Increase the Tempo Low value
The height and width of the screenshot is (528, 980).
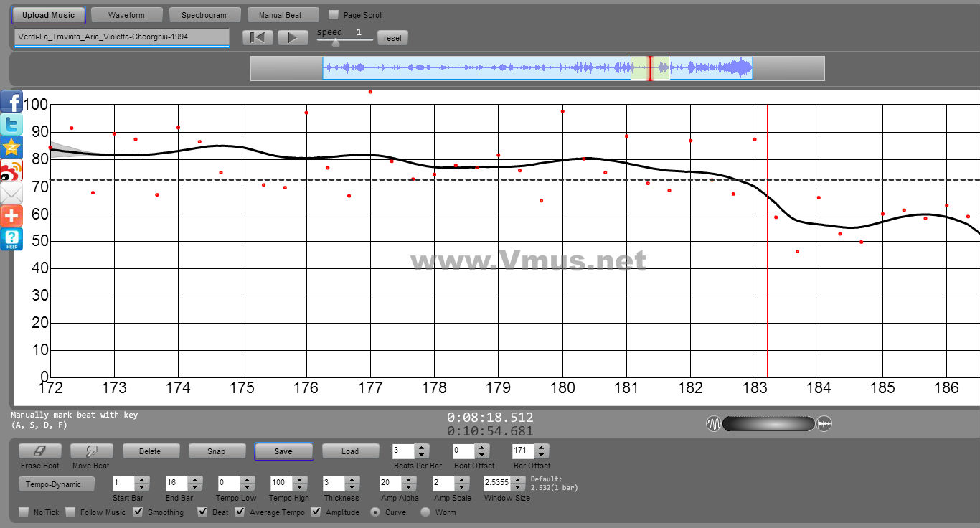[x=247, y=480]
